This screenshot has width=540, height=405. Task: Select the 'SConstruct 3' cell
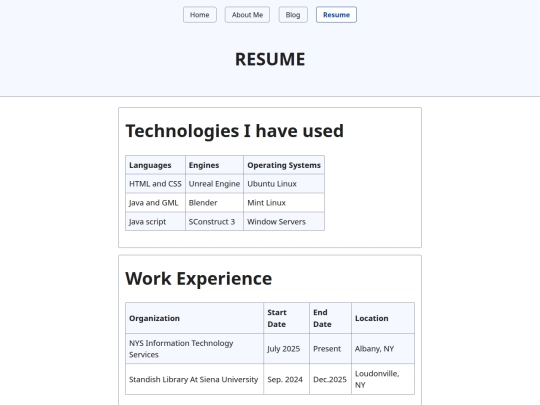(x=214, y=221)
